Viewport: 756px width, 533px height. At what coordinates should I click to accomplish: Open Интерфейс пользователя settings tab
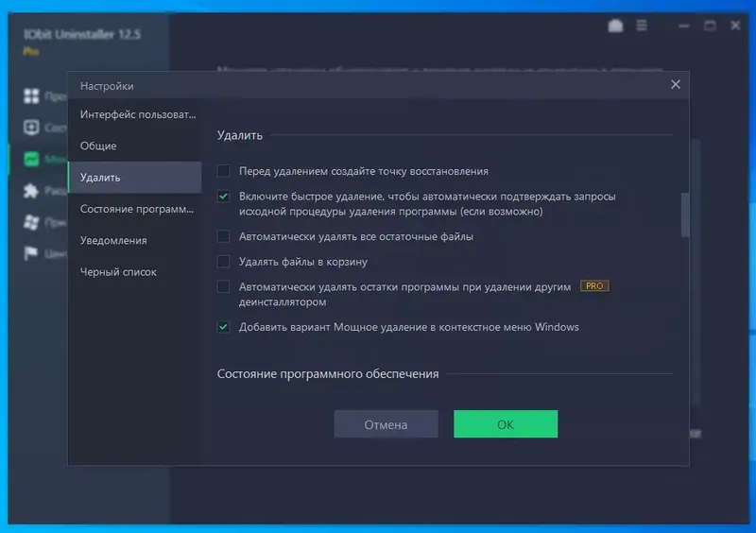tap(135, 114)
